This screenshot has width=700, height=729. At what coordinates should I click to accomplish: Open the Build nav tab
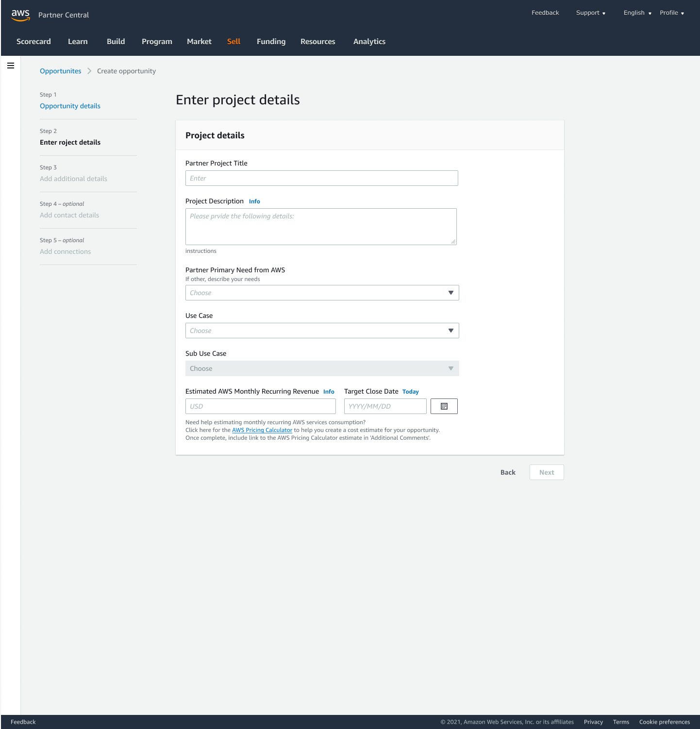tap(116, 42)
